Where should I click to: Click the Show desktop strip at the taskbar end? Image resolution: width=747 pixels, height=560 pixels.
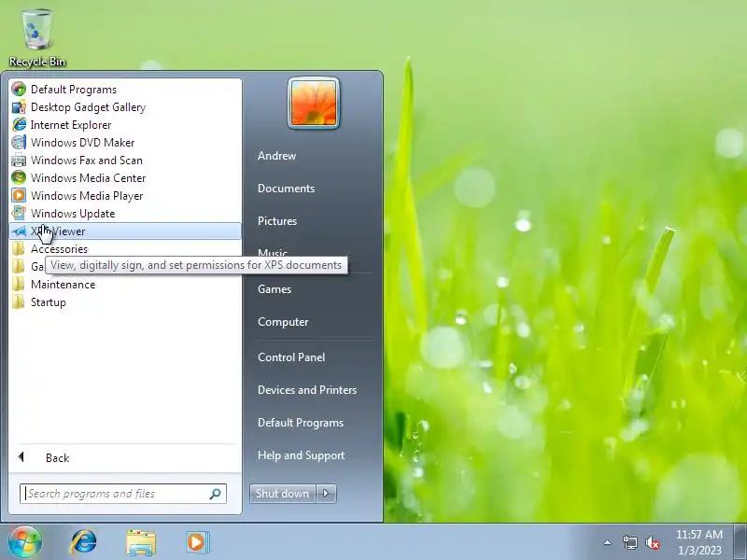(x=740, y=542)
